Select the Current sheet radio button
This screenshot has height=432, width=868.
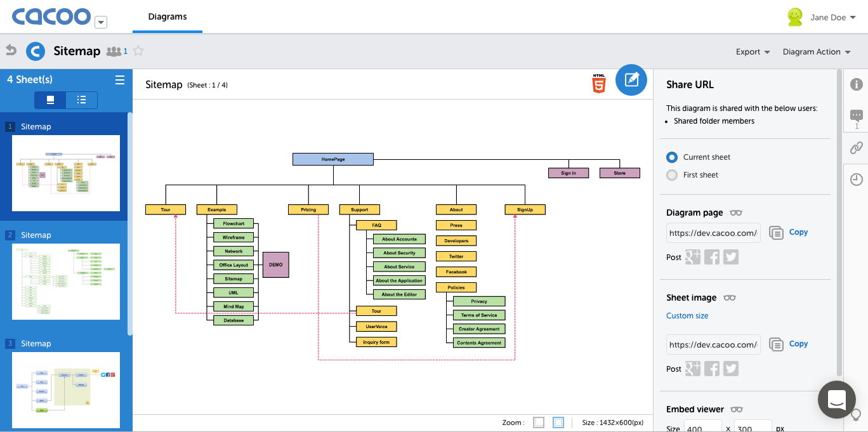672,157
